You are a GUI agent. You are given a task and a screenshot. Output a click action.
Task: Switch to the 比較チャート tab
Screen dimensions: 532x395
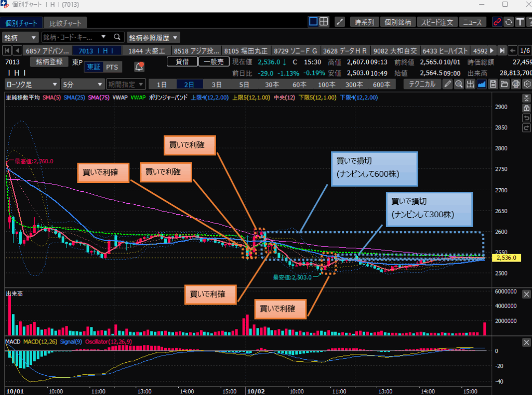pos(65,23)
